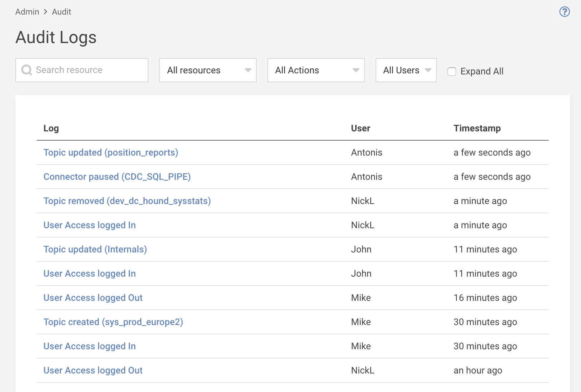This screenshot has height=392, width=581.
Task: Click NickL in the Topic removed row
Action: pyautogui.click(x=363, y=201)
